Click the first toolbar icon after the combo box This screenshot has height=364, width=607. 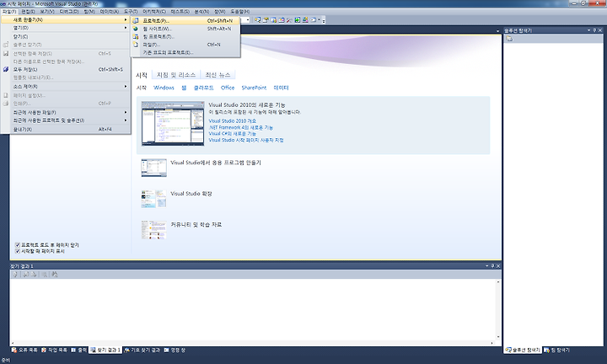pos(257,19)
